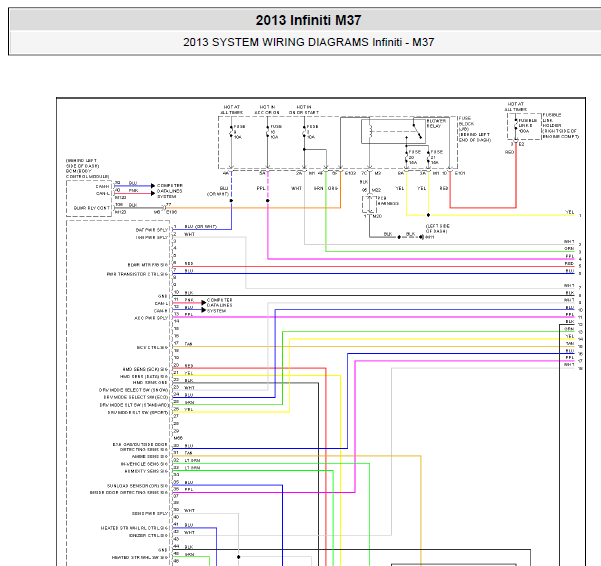Click the 'HOT IN ON OR START' header
This screenshot has height=566, width=601.
tap(304, 110)
